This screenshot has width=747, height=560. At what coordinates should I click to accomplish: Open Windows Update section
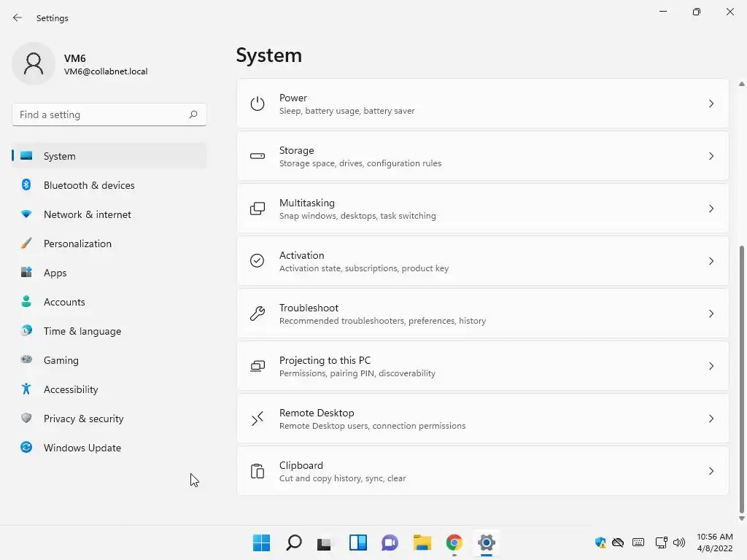(109, 447)
